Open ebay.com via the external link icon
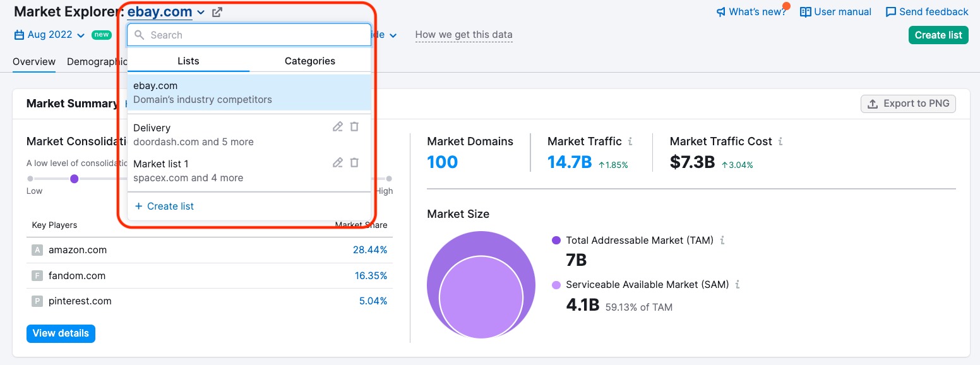The height and width of the screenshot is (365, 980). click(x=217, y=12)
